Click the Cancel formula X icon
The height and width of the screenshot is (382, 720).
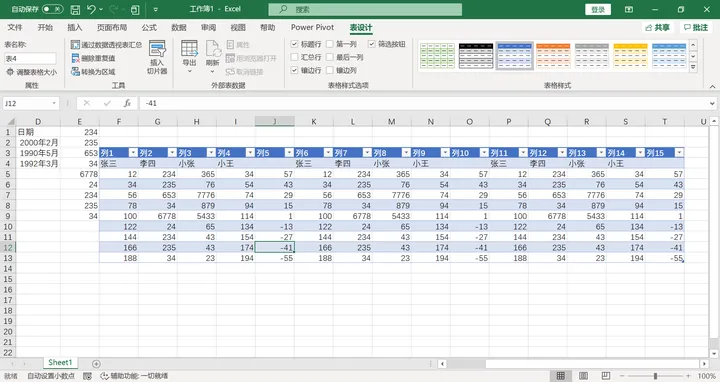(x=87, y=103)
